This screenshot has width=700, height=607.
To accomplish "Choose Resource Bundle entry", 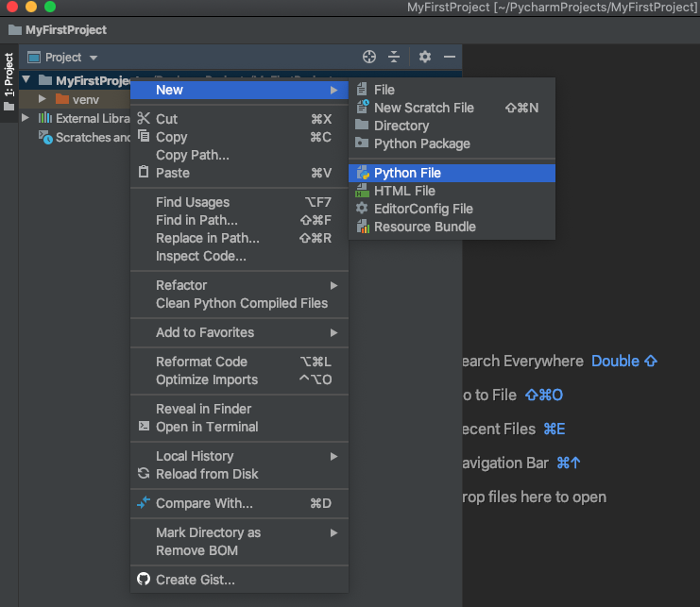I will click(x=452, y=227).
